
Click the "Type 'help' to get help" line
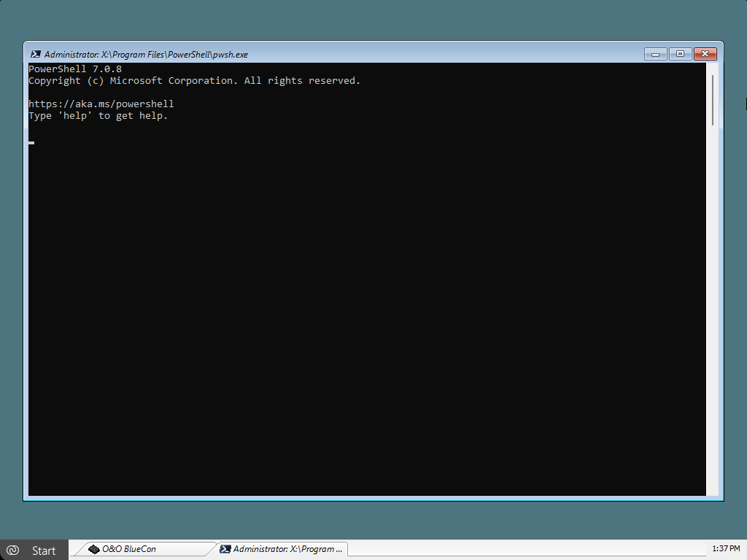(x=98, y=116)
